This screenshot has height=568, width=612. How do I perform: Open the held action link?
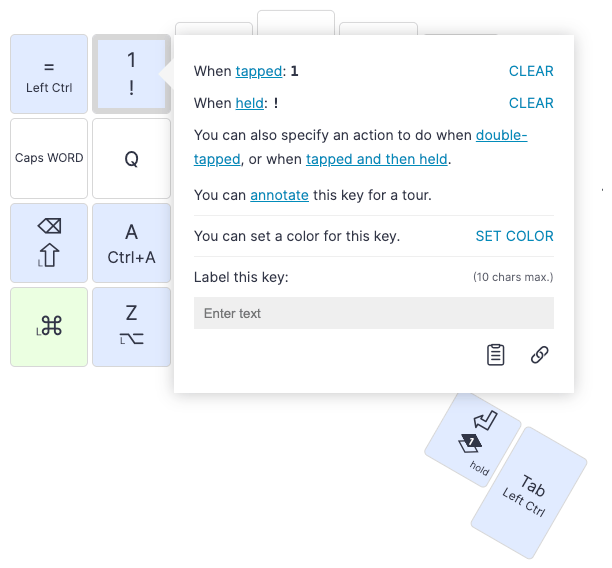click(249, 103)
